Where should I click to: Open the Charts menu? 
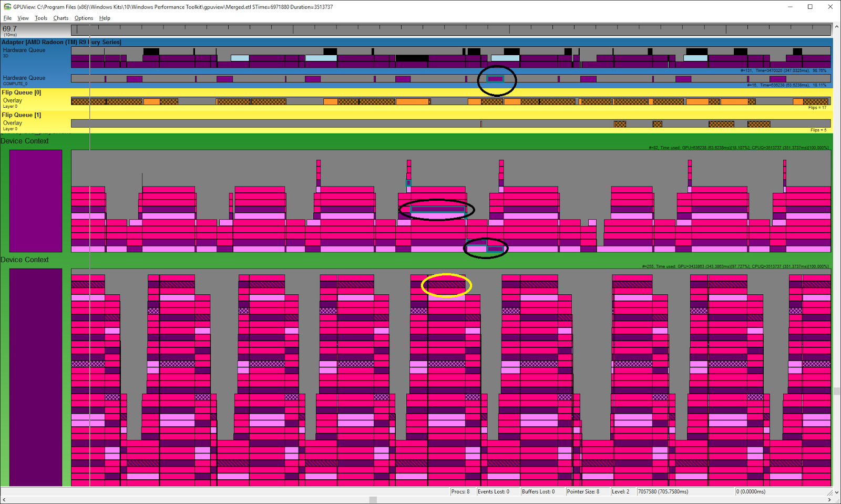tap(61, 18)
